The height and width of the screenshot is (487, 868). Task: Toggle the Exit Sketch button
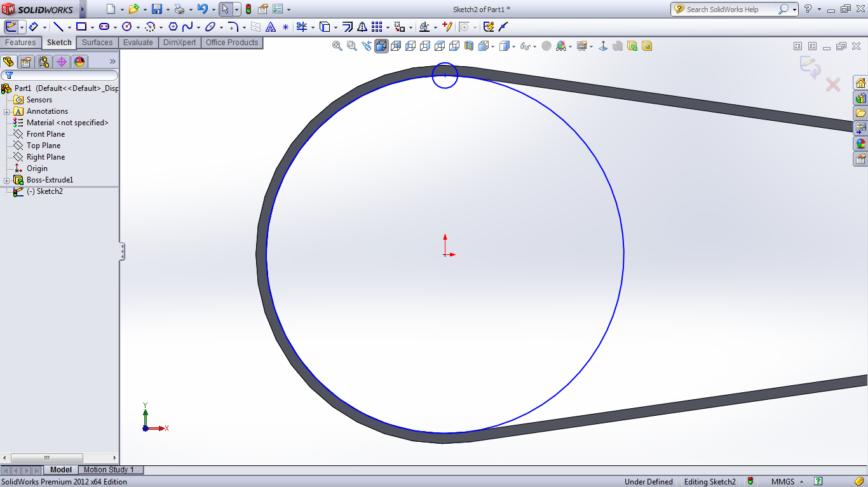tap(11, 27)
